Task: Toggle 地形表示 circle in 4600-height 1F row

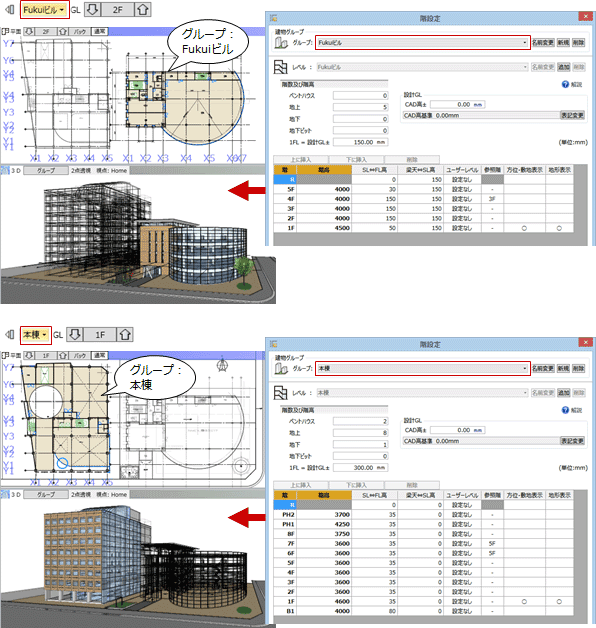Action: [x=559, y=602]
